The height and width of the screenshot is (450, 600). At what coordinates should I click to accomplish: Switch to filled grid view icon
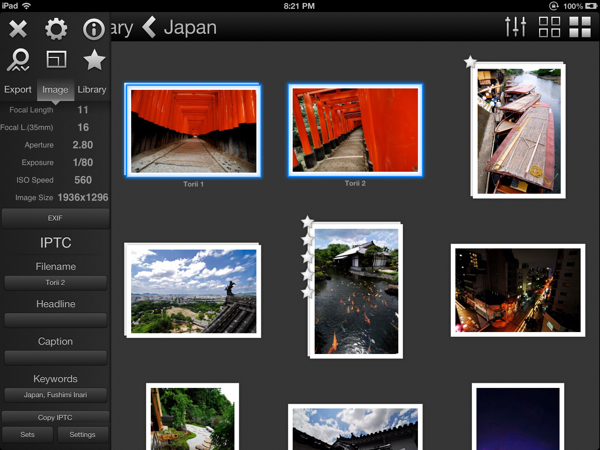[x=580, y=27]
